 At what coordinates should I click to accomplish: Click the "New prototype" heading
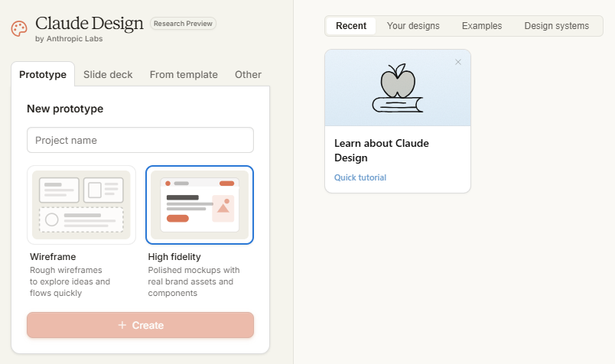(65, 109)
